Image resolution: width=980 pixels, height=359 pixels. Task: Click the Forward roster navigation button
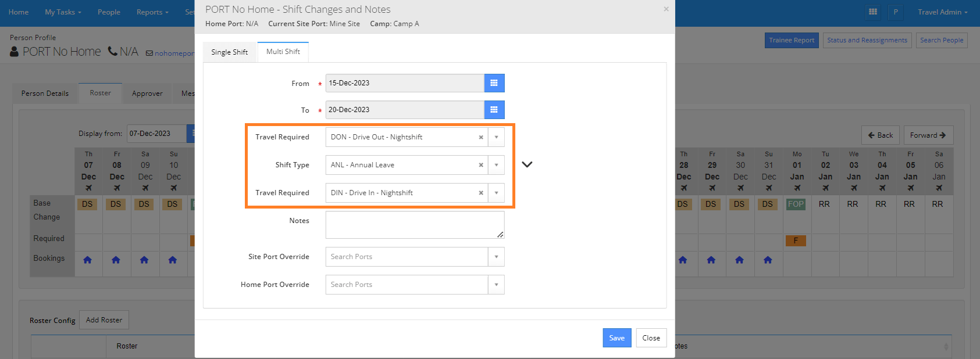pos(928,135)
